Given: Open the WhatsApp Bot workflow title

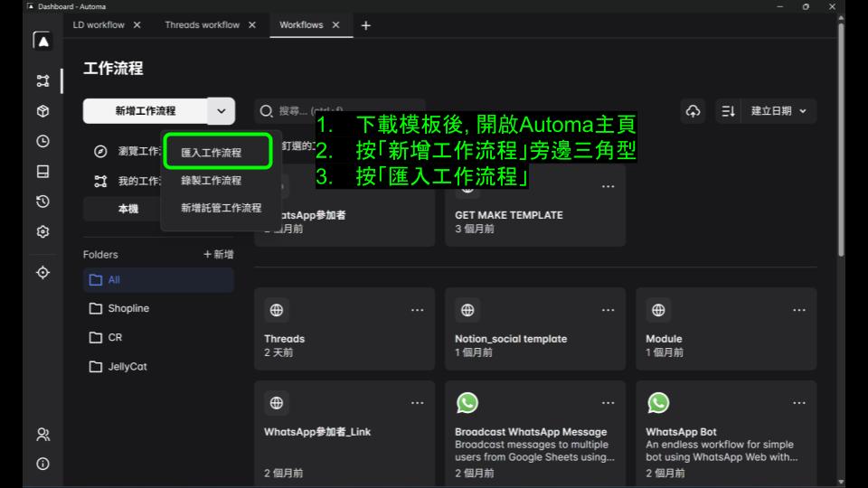Looking at the screenshot, I should pyautogui.click(x=681, y=432).
